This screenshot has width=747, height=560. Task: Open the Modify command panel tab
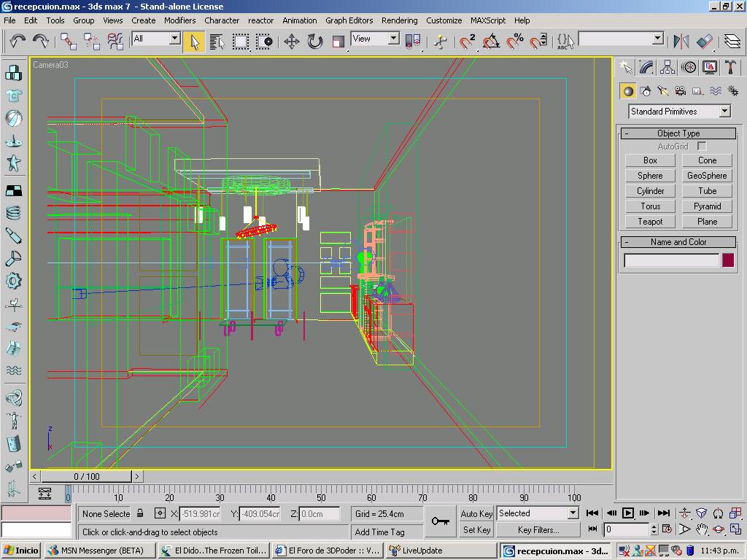[x=646, y=67]
